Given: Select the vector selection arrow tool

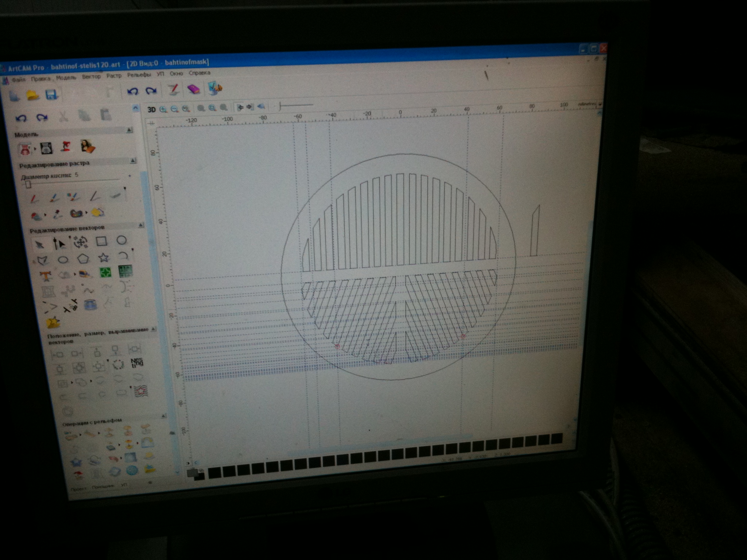Looking at the screenshot, I should pos(39,244).
